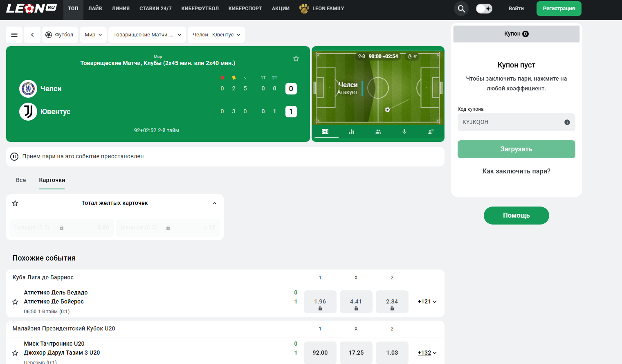The height and width of the screenshot is (364, 622).
Task: Select locked Меньше (5.5) odds 1.12
Action: (x=168, y=228)
